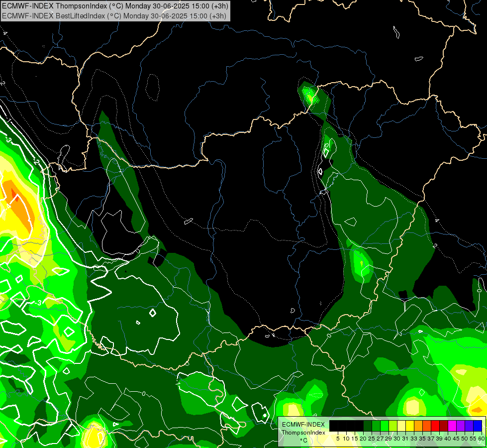Pick the pure yellow 31-33 legend swatch
The width and height of the screenshot is (487, 448).
click(x=410, y=426)
